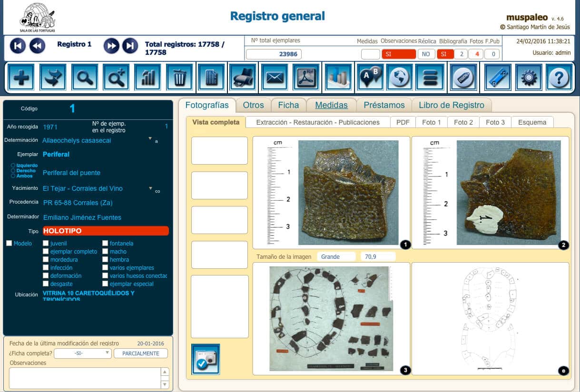This screenshot has width=580, height=392.
Task: Open the Ficha completa dropdown
Action: (x=83, y=353)
